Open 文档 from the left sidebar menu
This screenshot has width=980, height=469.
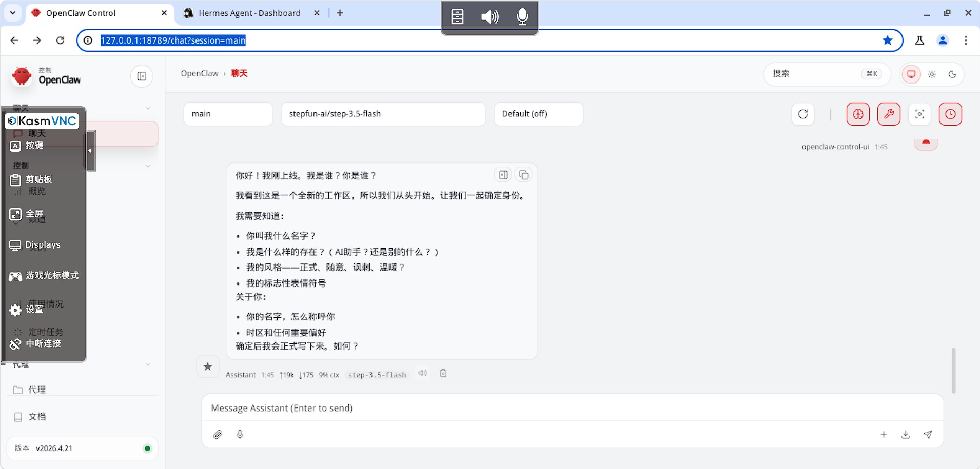(x=36, y=416)
